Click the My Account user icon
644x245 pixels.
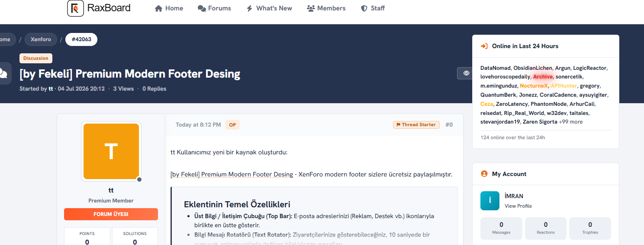(484, 174)
